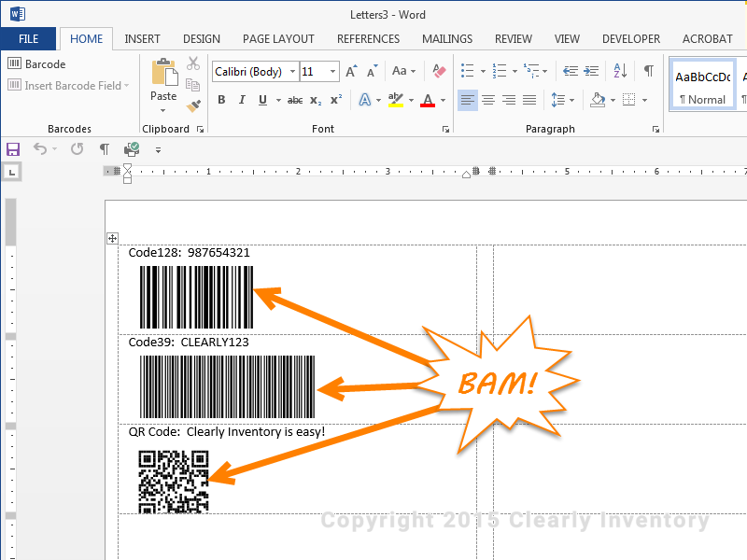The height and width of the screenshot is (560, 747).
Task: Expand the Paste options arrow
Action: [162, 110]
